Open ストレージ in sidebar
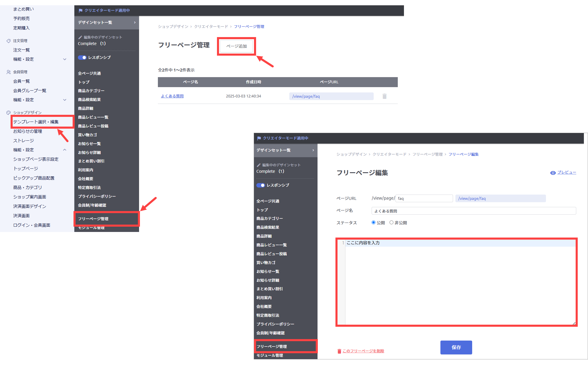The width and height of the screenshot is (588, 365). (x=24, y=141)
